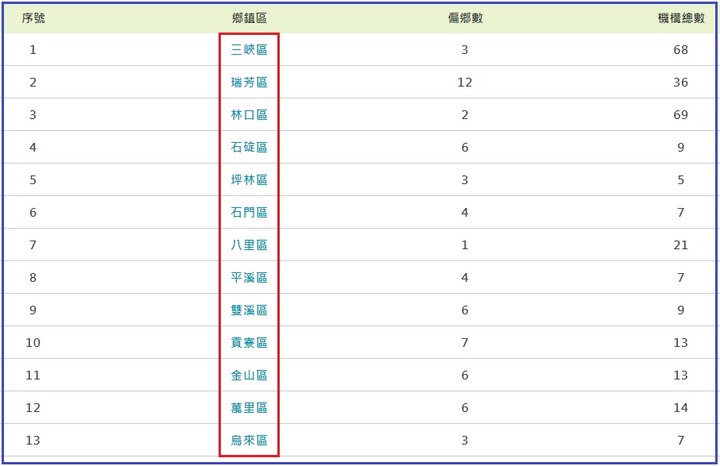The height and width of the screenshot is (466, 720).
Task: Open the 八里區 district link
Action: click(x=249, y=245)
